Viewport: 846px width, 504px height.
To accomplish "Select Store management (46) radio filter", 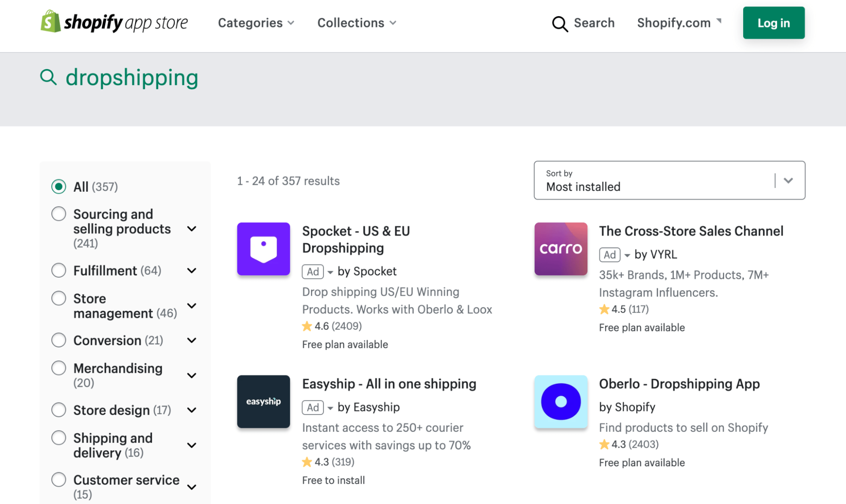I will [x=59, y=298].
